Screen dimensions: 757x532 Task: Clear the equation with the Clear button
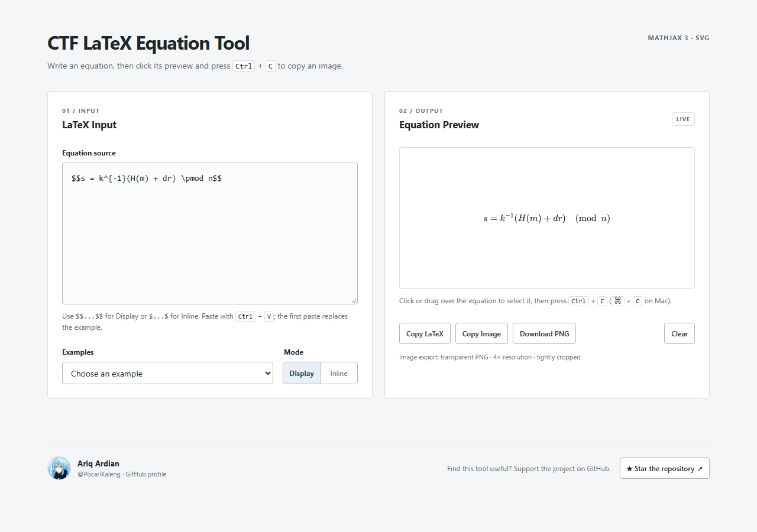coord(680,333)
